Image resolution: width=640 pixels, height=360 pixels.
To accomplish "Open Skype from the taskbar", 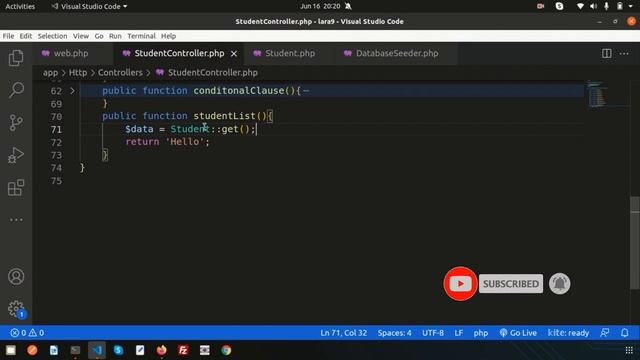I will tap(118, 350).
